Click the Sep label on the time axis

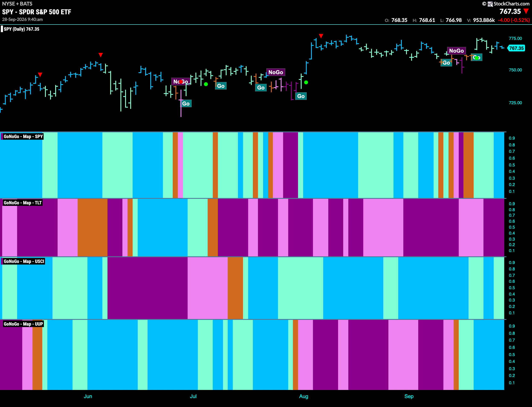409,396
